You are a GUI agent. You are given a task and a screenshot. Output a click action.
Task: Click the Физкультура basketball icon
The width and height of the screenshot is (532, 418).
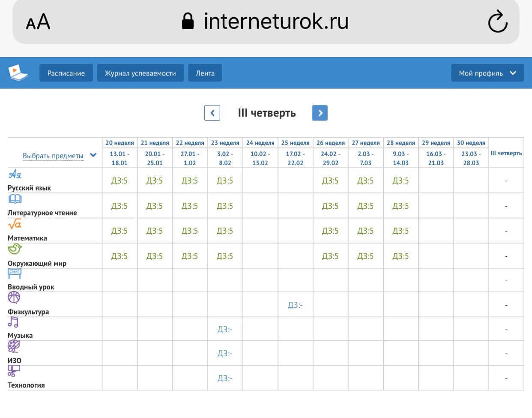14,298
